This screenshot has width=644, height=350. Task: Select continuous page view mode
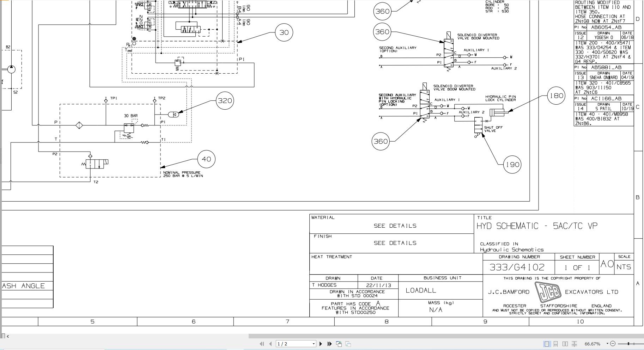555,344
